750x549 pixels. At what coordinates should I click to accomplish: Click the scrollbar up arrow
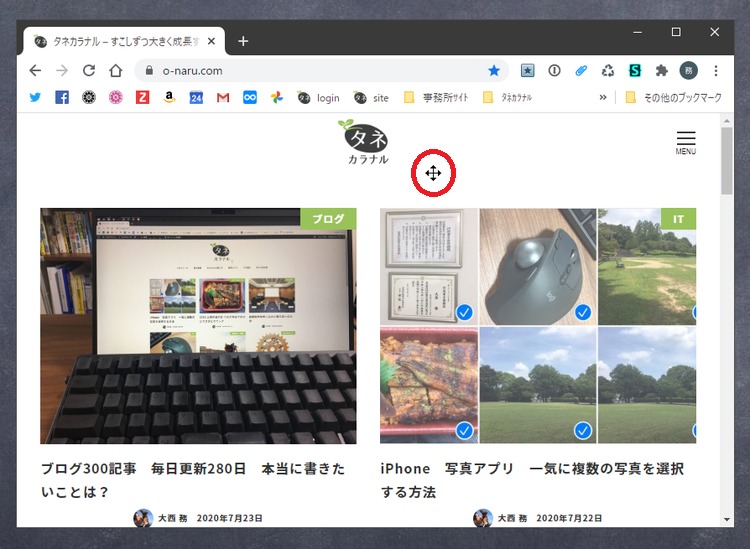727,121
